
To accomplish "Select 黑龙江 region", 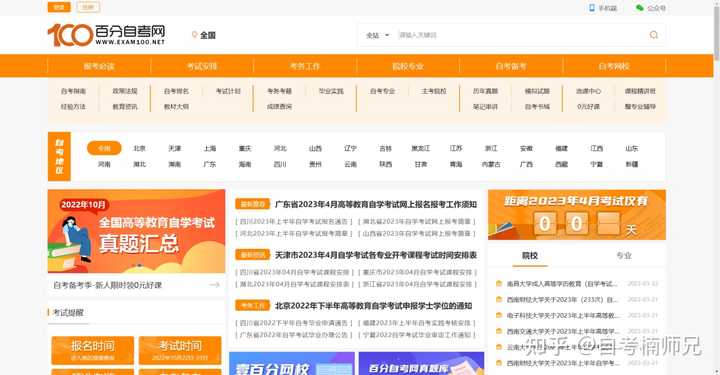I will click(421, 148).
